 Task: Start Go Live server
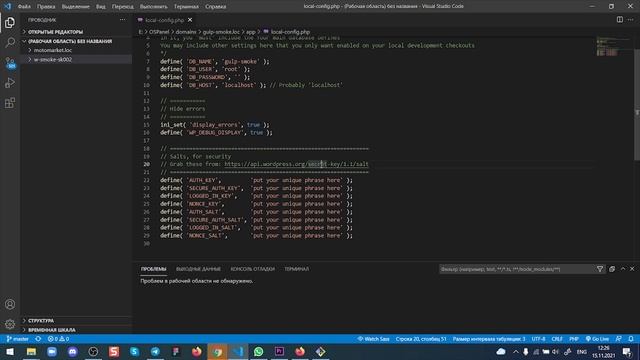597,339
